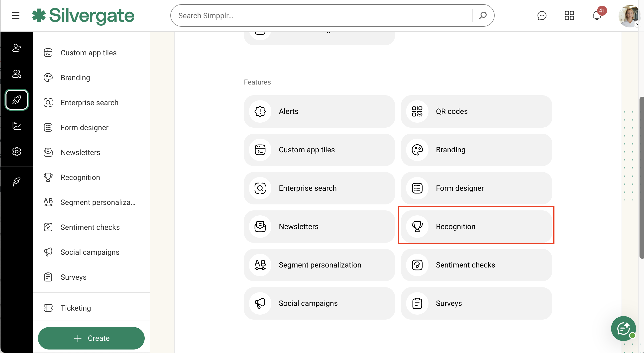Click the green Create button

pyautogui.click(x=91, y=338)
